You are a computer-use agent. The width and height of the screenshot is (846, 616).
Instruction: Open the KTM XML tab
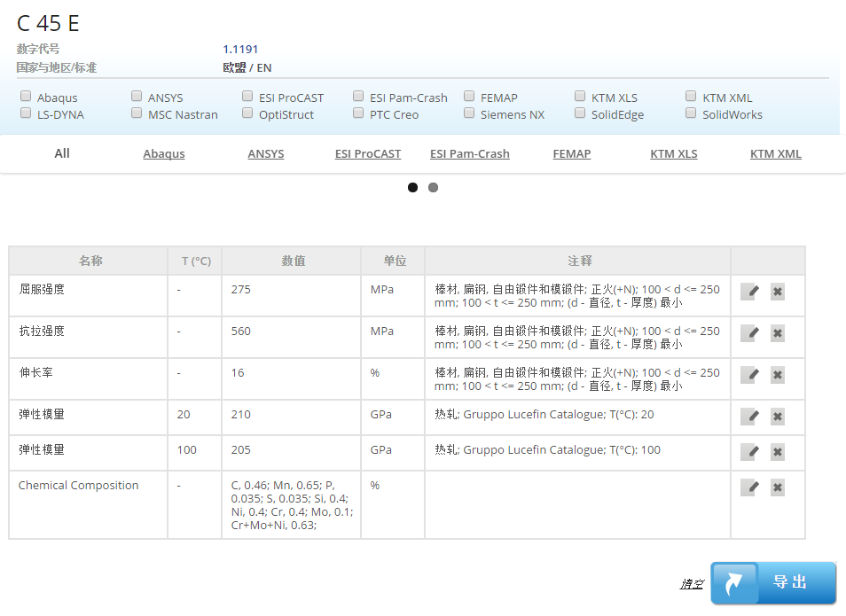(x=775, y=154)
